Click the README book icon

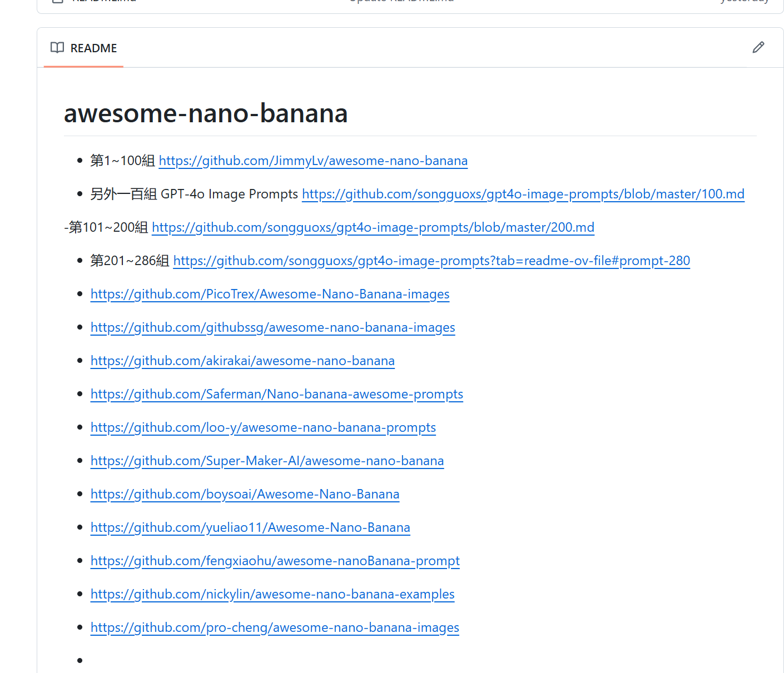click(57, 48)
